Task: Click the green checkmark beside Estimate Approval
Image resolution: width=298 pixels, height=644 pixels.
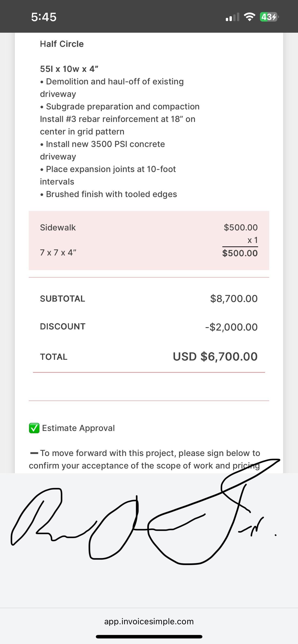Action: [x=34, y=428]
